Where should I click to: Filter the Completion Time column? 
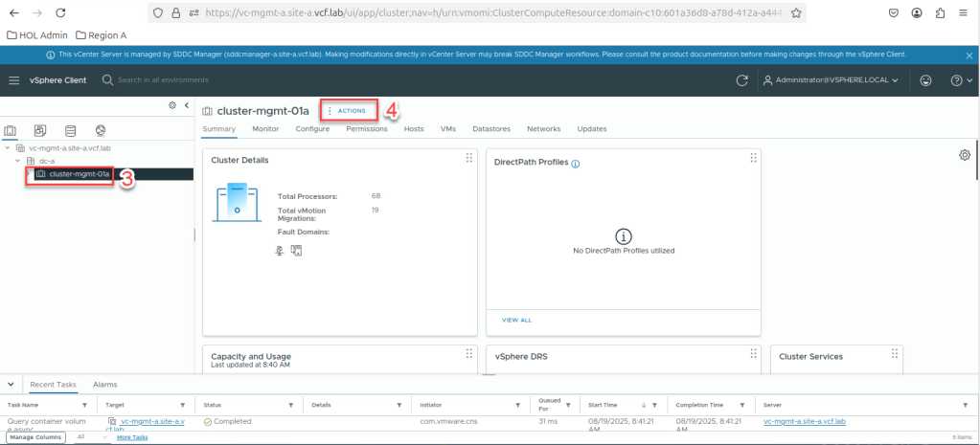(741, 406)
